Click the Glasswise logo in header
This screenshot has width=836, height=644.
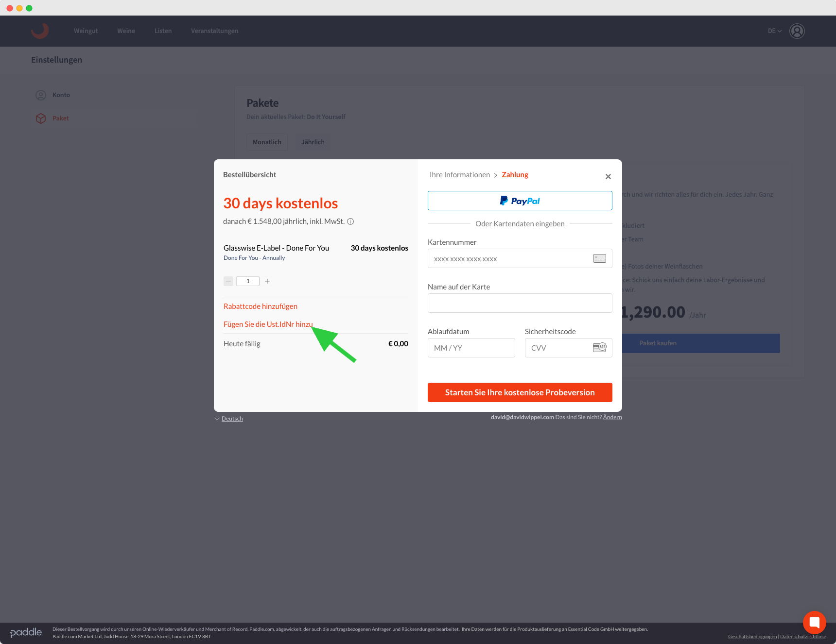point(40,31)
